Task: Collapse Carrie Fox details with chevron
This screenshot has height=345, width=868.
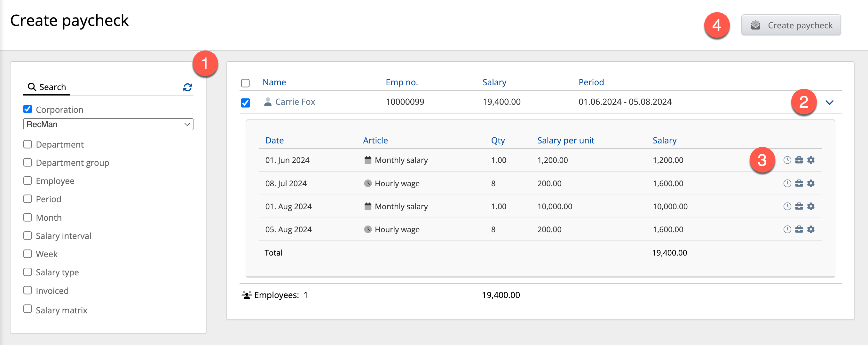Action: coord(829,102)
